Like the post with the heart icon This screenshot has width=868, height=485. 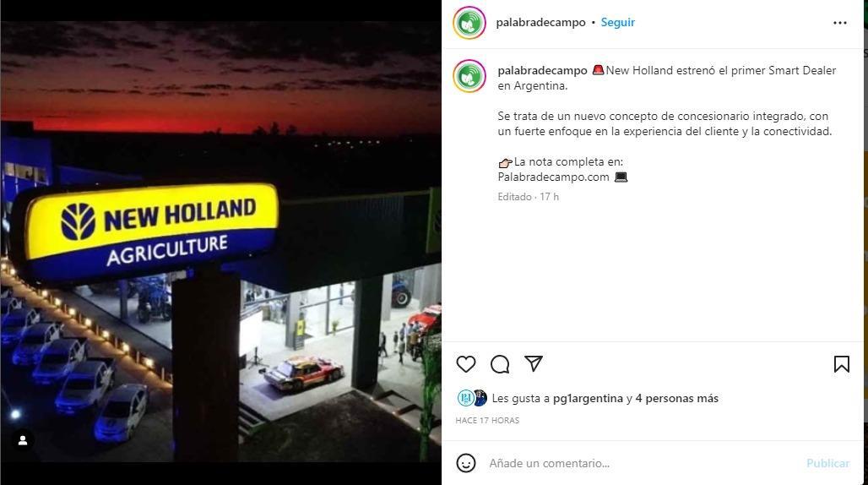(x=465, y=363)
